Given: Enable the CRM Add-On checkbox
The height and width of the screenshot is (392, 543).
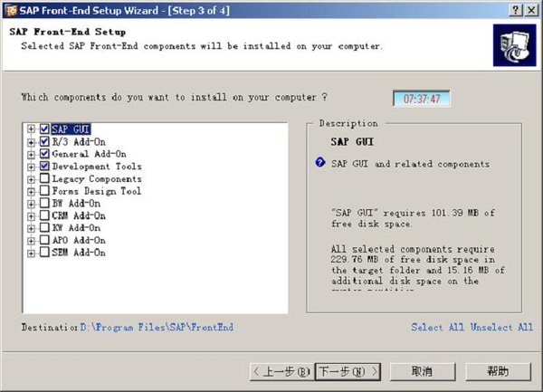Looking at the screenshot, I should pos(44,216).
